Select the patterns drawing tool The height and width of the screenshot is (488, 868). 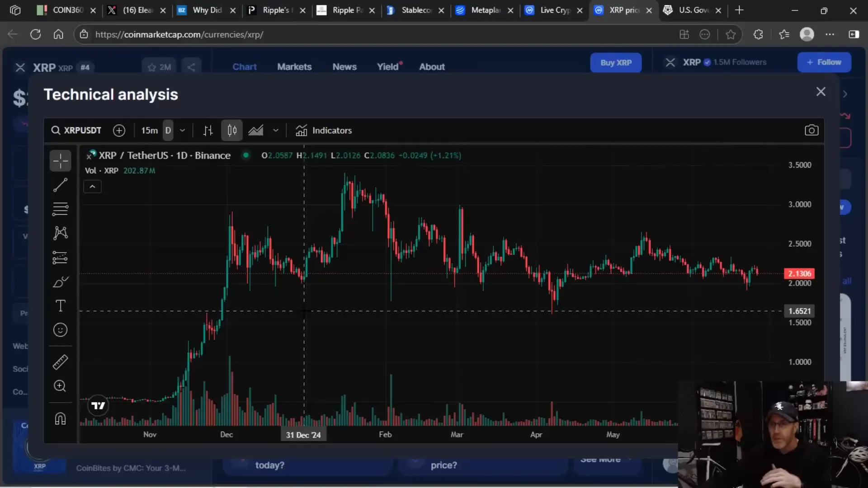click(x=60, y=233)
